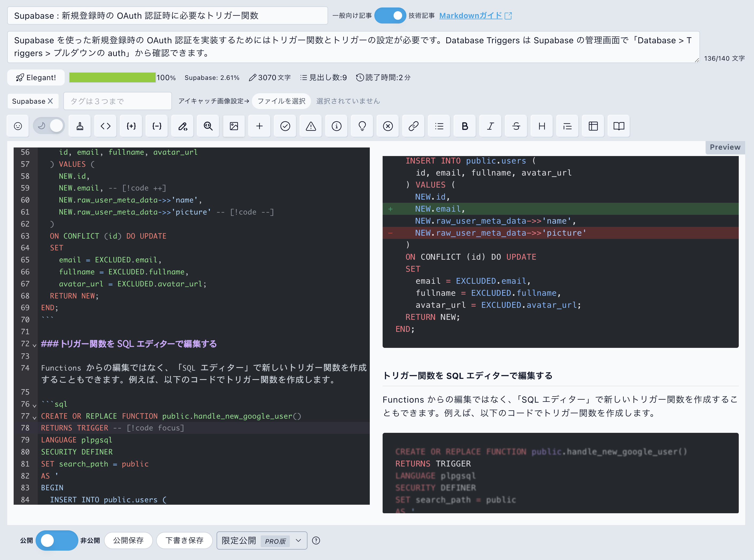Collapse the fold arrow on line 77
This screenshot has width=754, height=560.
34,417
